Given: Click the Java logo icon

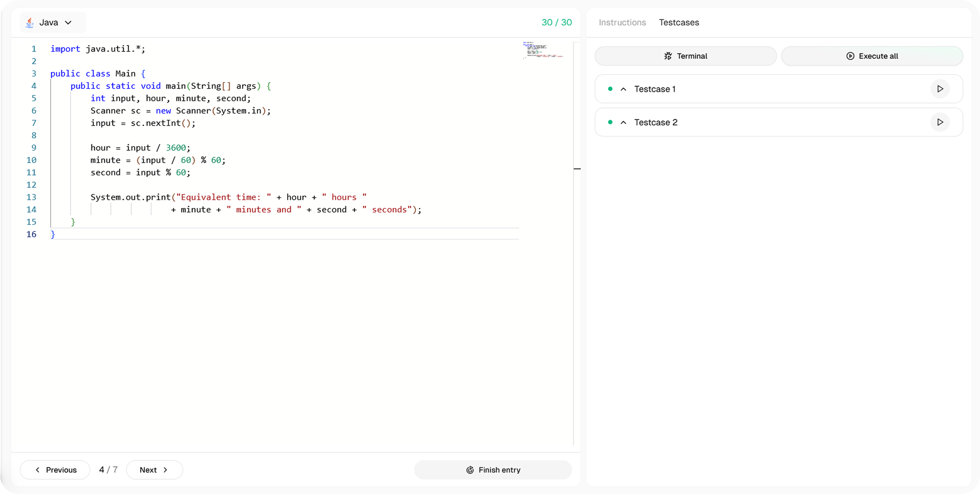Looking at the screenshot, I should (29, 23).
